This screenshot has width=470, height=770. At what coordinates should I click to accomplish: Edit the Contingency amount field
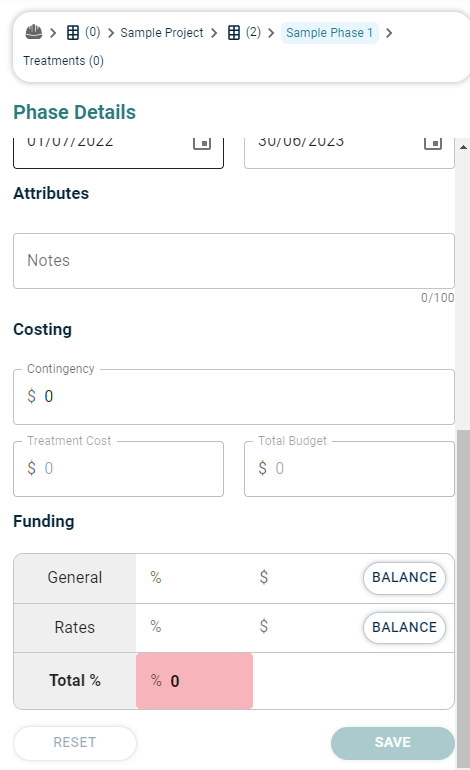pyautogui.click(x=234, y=397)
